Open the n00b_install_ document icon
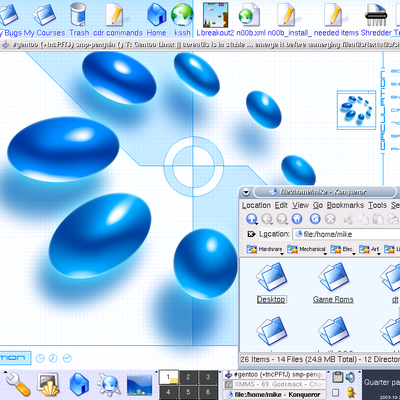This screenshot has height=400, width=400. click(x=290, y=19)
